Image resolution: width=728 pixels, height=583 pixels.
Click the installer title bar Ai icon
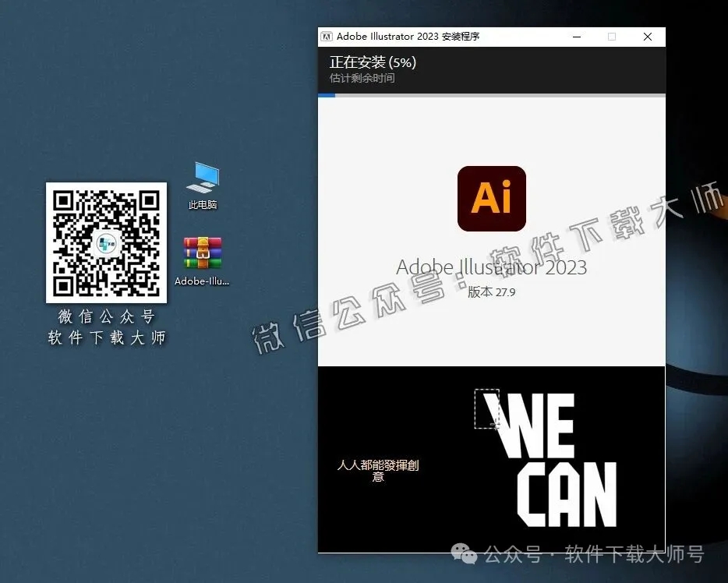[x=327, y=36]
